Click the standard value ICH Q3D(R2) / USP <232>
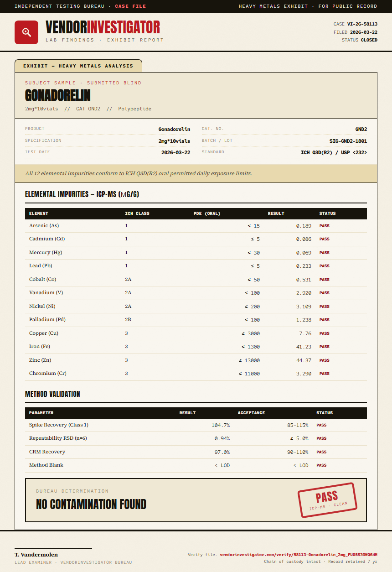The image size is (392, 572). point(334,152)
